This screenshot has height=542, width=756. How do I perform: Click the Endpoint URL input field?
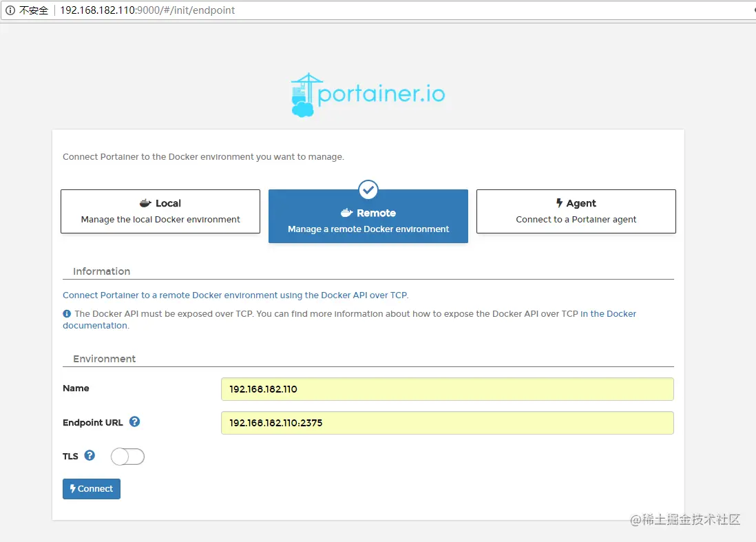coord(448,423)
